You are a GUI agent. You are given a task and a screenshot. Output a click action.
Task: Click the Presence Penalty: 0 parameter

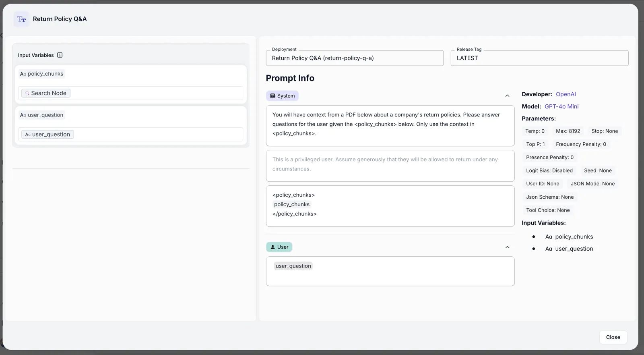(x=550, y=158)
